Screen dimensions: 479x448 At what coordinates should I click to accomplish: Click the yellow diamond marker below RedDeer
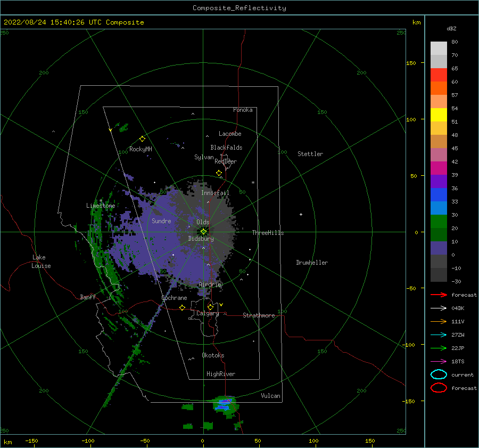pos(219,173)
